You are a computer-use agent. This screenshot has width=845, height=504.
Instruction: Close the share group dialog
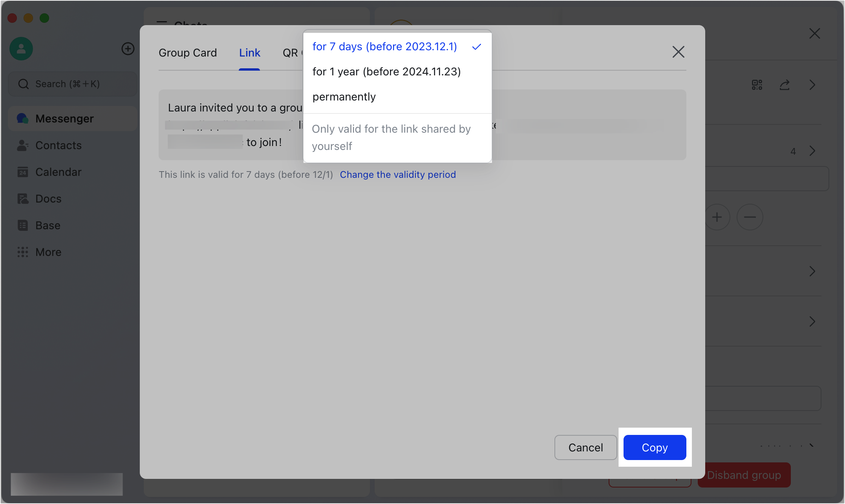678,52
